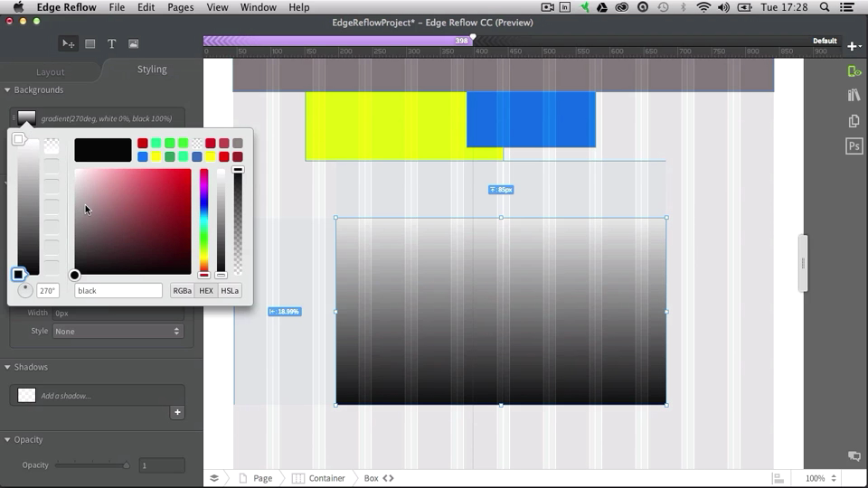Select the Text tool

pyautogui.click(x=112, y=43)
